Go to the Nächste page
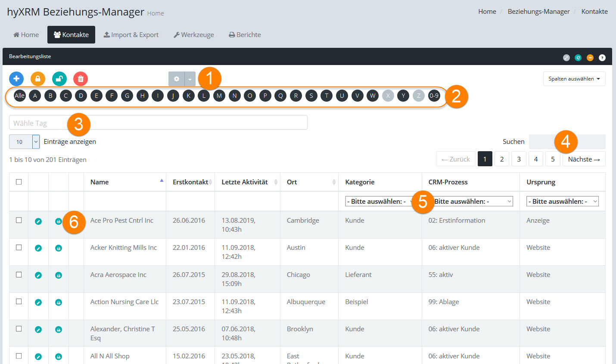The height and width of the screenshot is (364, 616). [x=584, y=159]
